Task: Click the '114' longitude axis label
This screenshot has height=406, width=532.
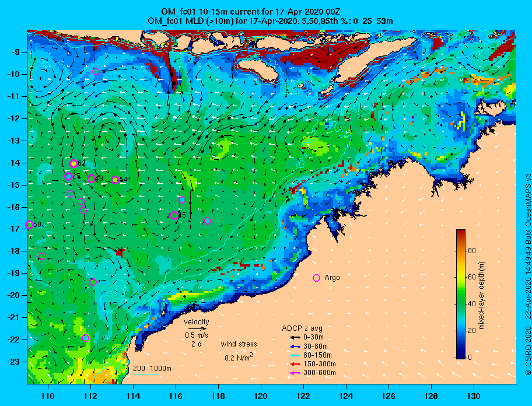Action: coord(133,396)
